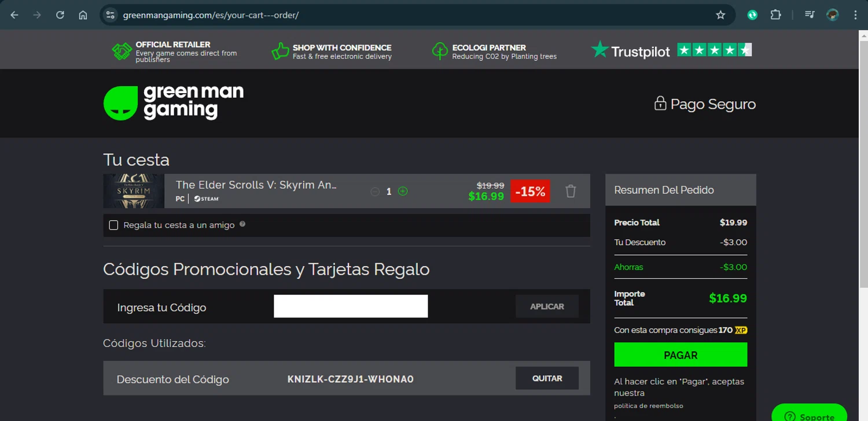Open the Chrome three-dot menu
The height and width of the screenshot is (421, 868).
[855, 15]
